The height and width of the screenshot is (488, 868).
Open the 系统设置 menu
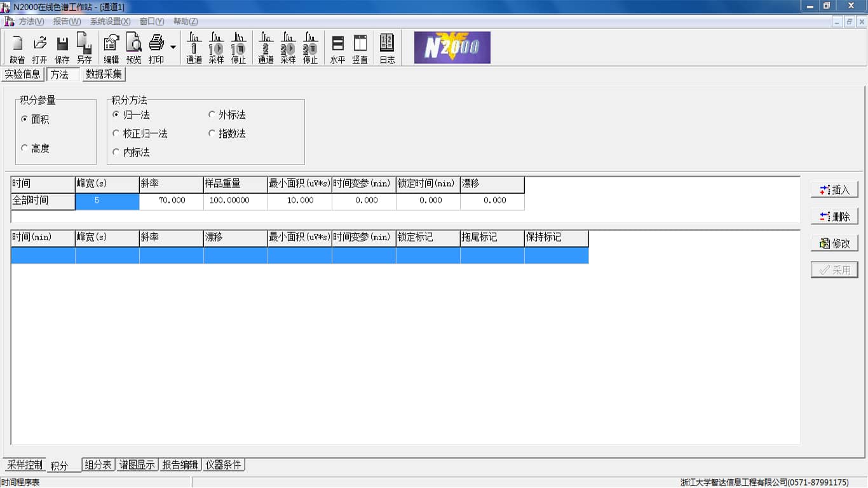click(109, 22)
